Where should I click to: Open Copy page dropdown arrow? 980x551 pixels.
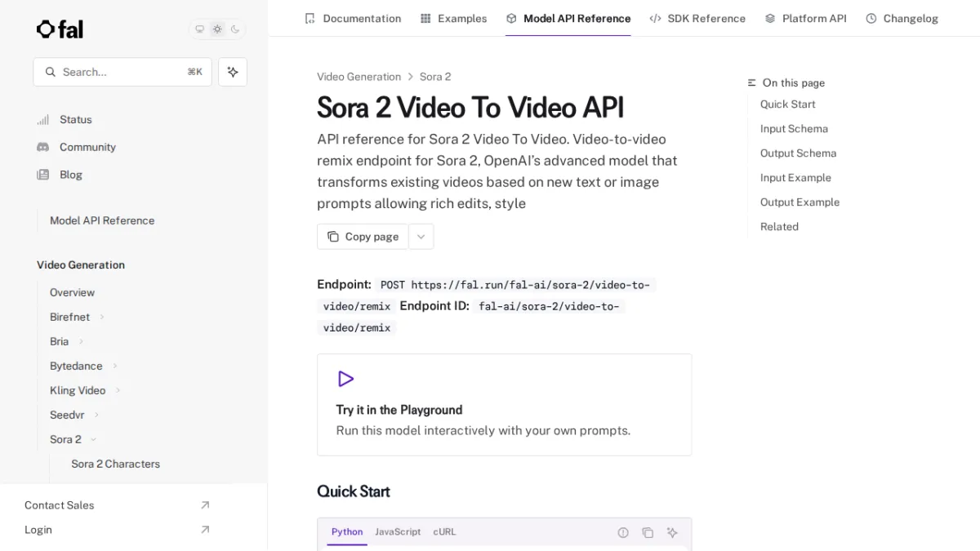421,237
